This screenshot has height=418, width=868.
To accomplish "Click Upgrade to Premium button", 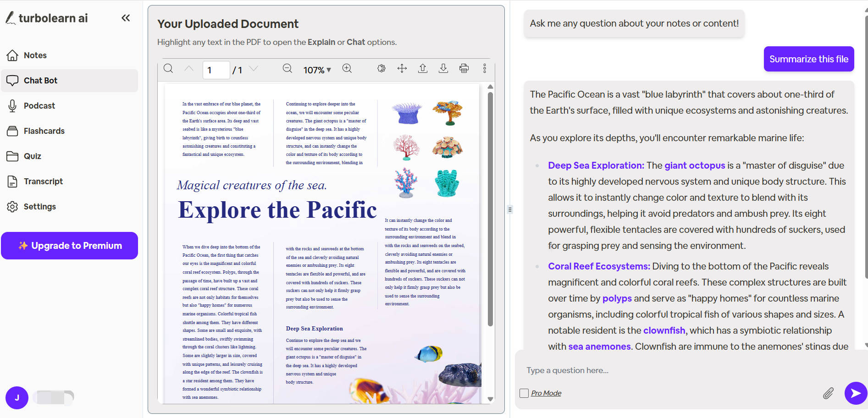I will pyautogui.click(x=70, y=246).
